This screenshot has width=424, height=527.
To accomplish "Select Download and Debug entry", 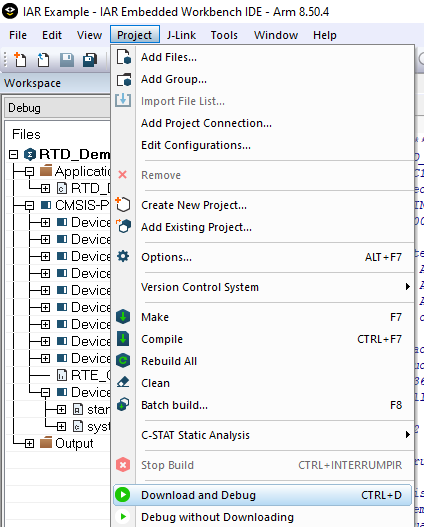I will coord(263,495).
